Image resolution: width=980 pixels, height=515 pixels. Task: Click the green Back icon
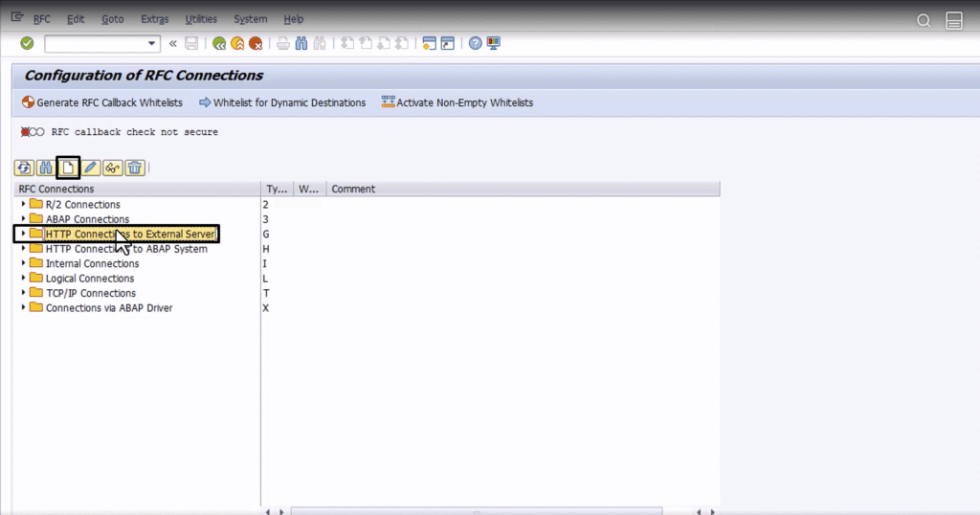pyautogui.click(x=219, y=43)
